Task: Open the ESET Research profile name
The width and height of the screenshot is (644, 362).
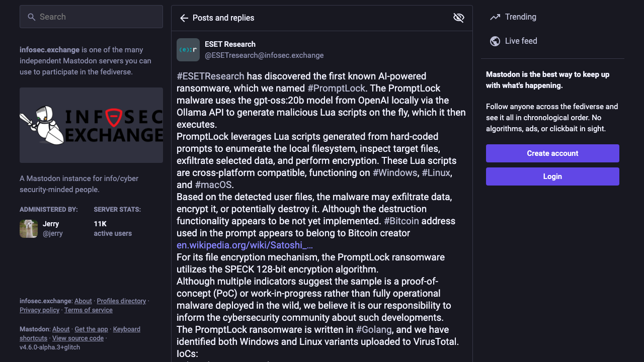Action: point(230,44)
